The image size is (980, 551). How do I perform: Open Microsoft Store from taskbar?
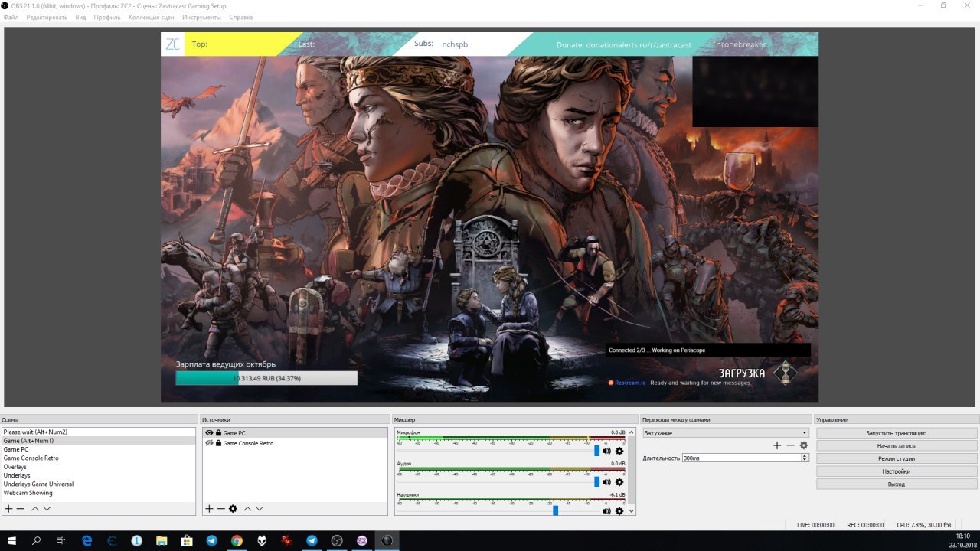186,540
